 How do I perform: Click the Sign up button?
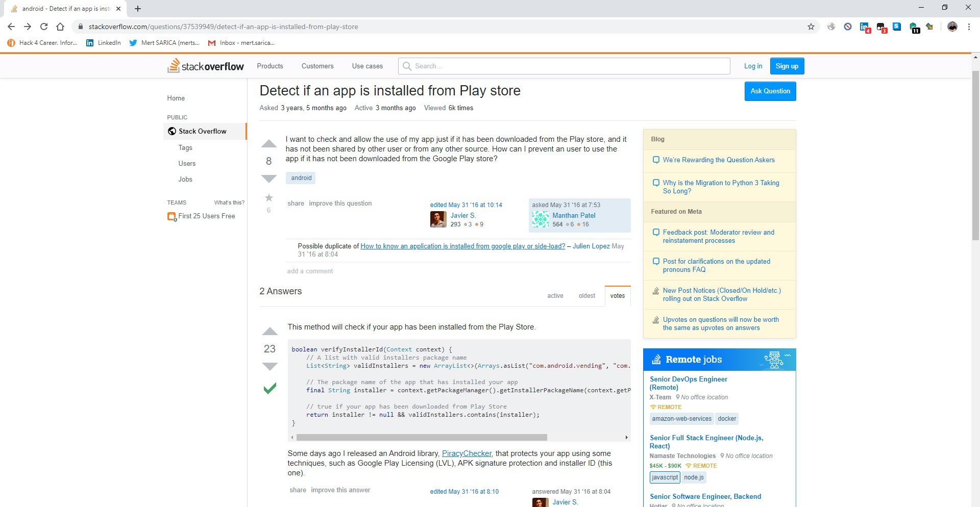click(787, 66)
